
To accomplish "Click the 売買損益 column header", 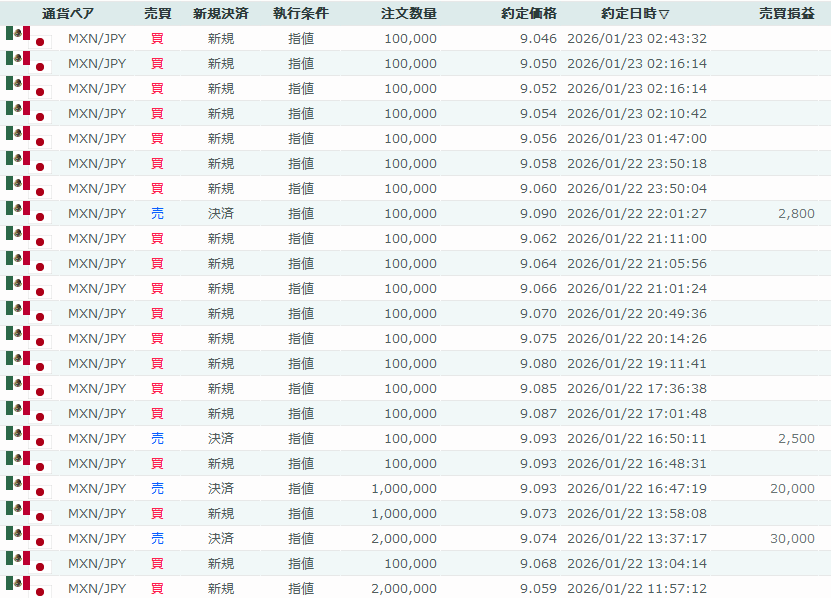I will pyautogui.click(x=786, y=14).
